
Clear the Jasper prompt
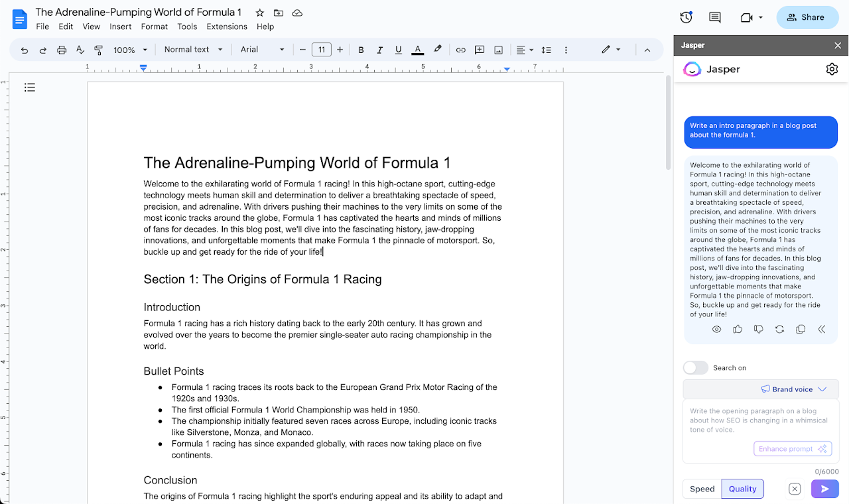pos(795,489)
